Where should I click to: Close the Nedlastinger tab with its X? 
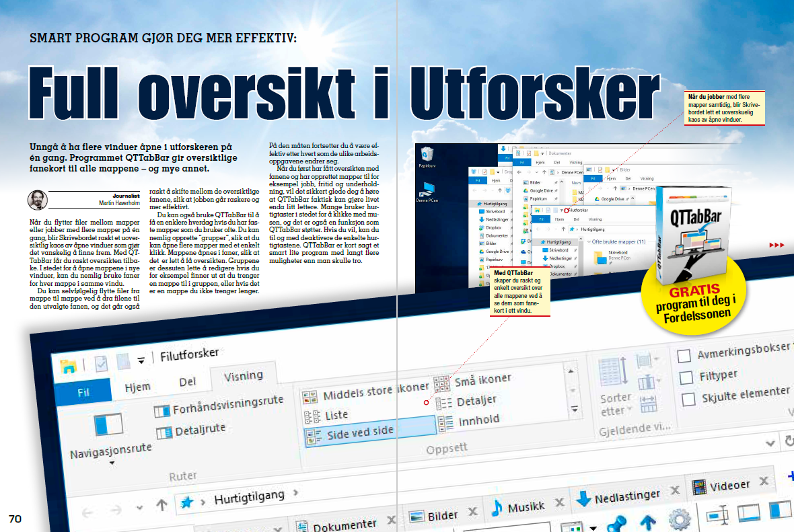pyautogui.click(x=675, y=490)
